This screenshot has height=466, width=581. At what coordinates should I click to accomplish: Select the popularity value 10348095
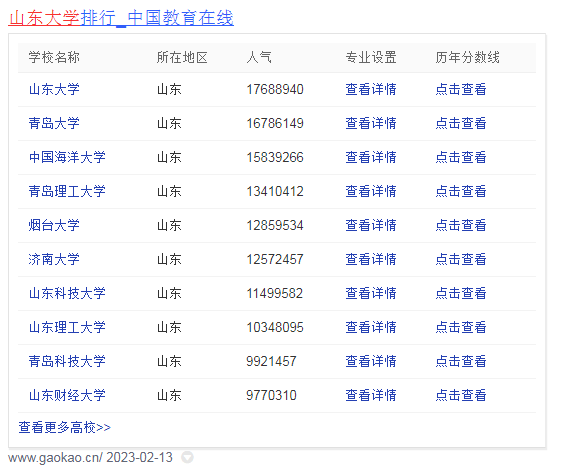tap(275, 327)
